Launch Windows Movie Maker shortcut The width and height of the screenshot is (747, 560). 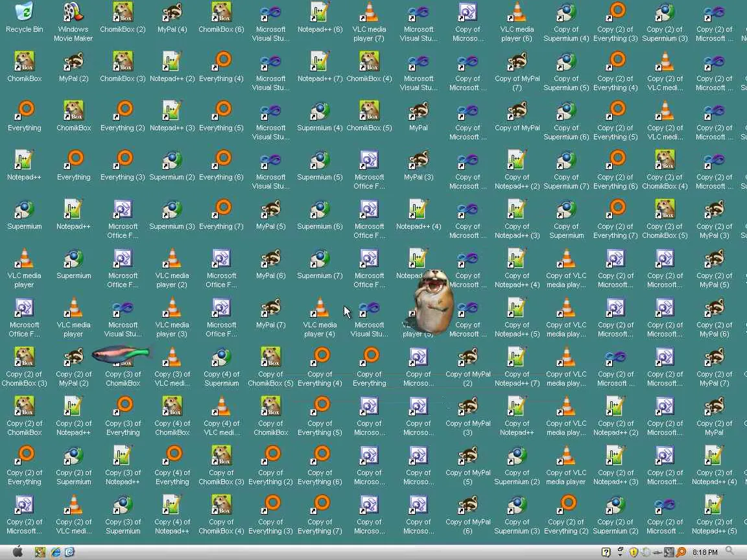[73, 22]
